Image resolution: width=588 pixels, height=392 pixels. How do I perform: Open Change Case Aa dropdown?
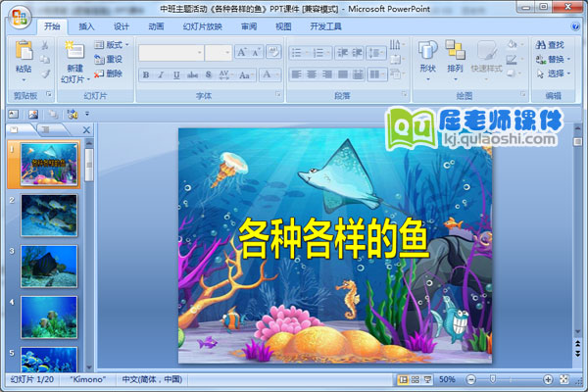coord(245,74)
